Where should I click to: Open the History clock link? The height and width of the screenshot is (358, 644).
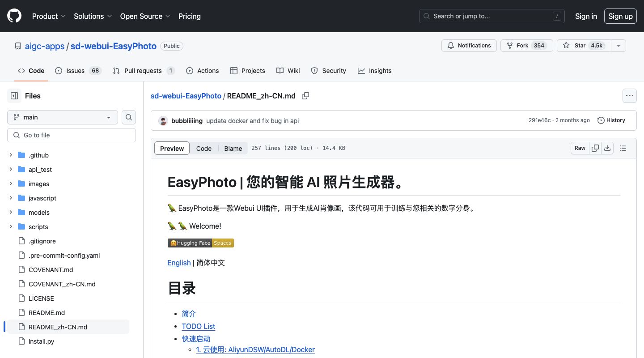[x=611, y=120]
